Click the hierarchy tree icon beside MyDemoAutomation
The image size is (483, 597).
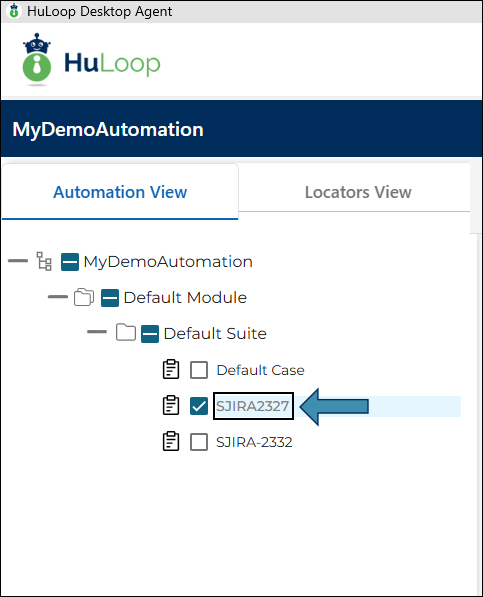point(44,261)
